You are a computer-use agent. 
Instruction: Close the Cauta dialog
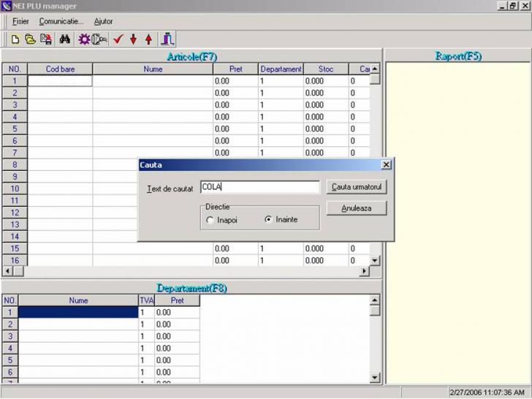click(386, 165)
